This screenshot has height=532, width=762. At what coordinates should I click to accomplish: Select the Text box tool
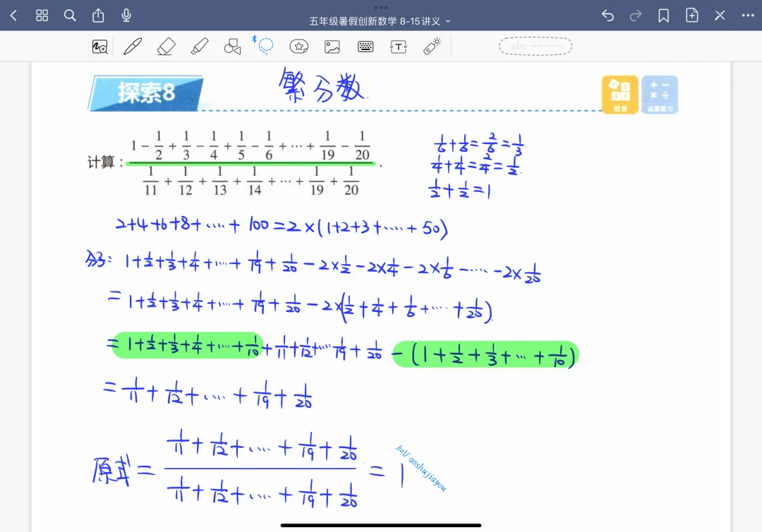tap(399, 47)
